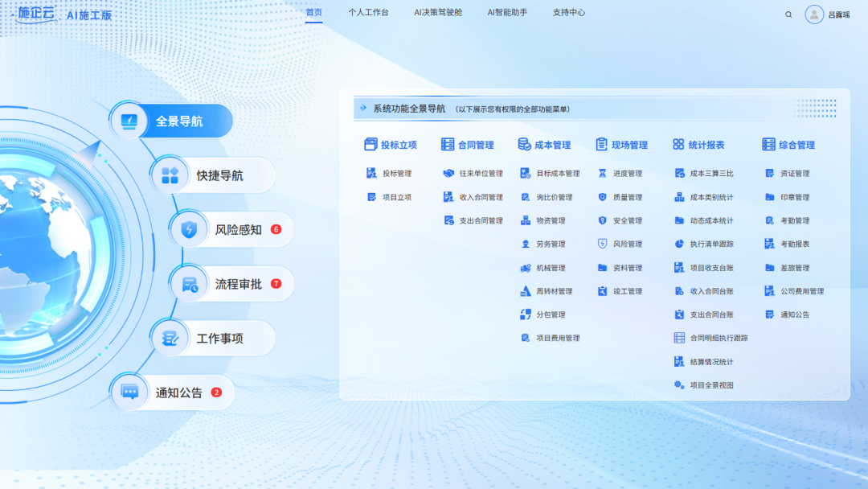Open 快捷导航 grid icon

tap(170, 175)
